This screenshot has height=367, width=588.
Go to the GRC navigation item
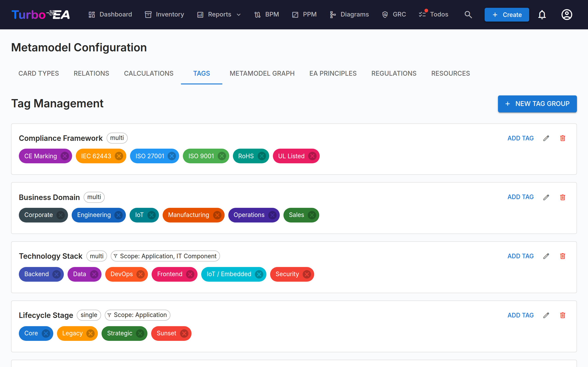pos(394,14)
